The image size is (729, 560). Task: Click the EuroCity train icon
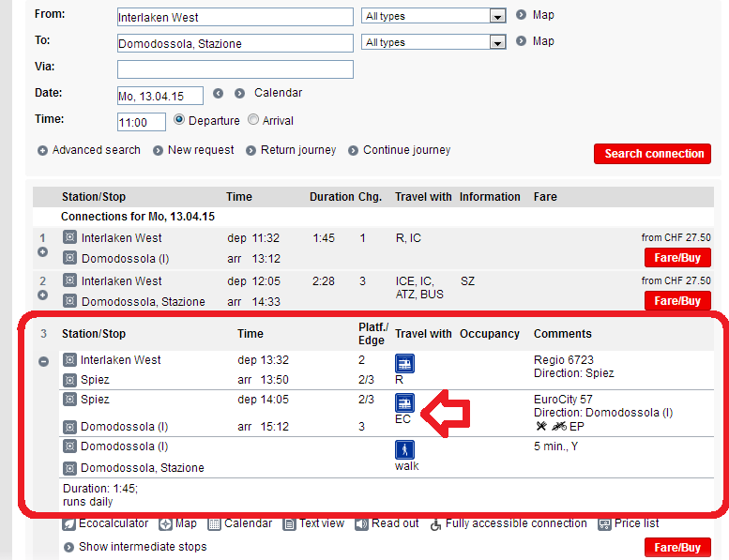pyautogui.click(x=404, y=402)
